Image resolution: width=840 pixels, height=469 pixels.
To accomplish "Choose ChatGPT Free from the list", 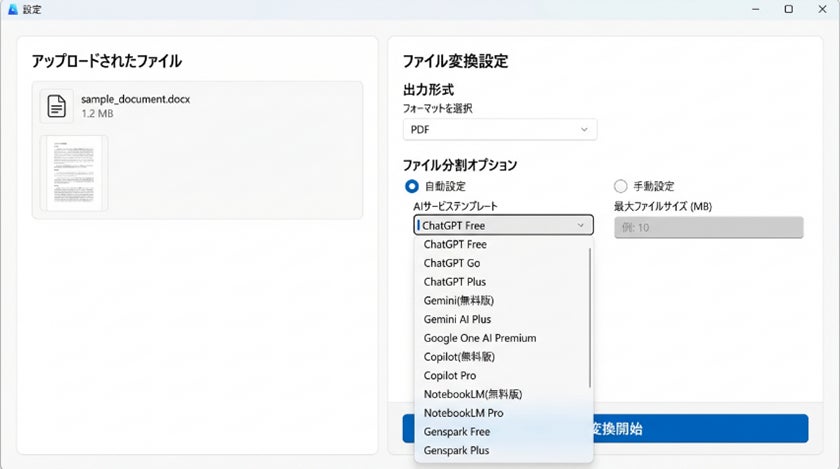I will coord(455,244).
